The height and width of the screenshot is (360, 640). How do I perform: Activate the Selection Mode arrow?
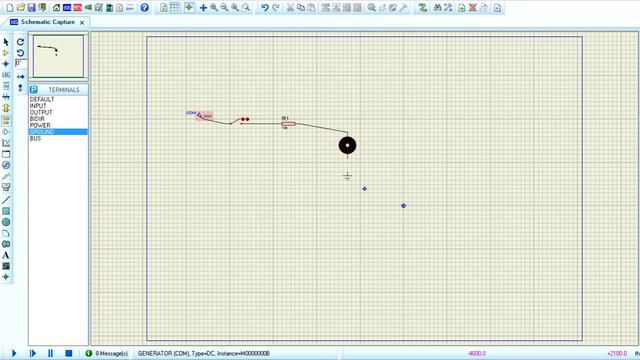coord(6,42)
